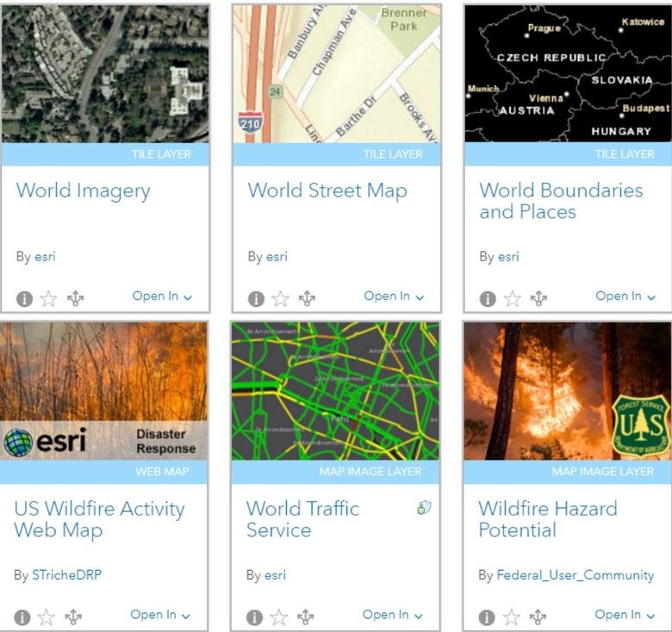The height and width of the screenshot is (632, 672).
Task: Share Wildfire Hazard Potential icon
Action: click(538, 617)
